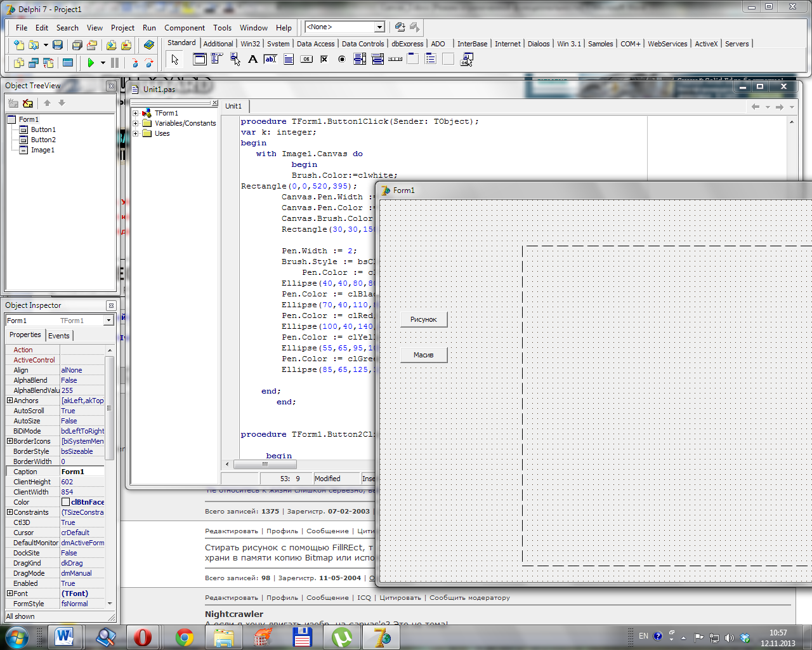Image resolution: width=812 pixels, height=650 pixels.
Task: Select the ActionList palette component
Action: 467,59
